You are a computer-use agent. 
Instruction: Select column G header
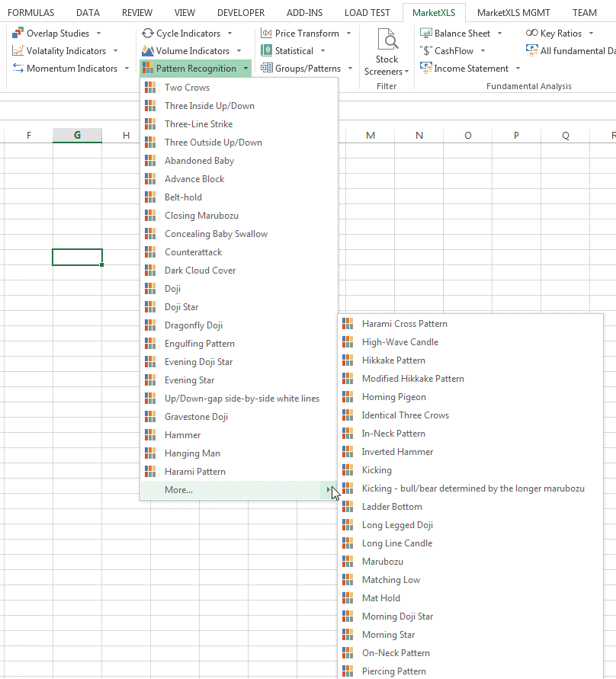coord(77,136)
